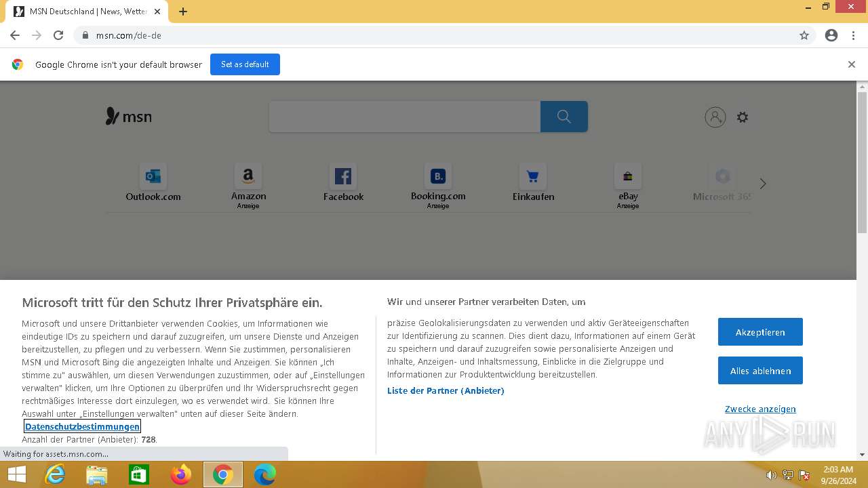The image size is (868, 488).
Task: Focus the MSN search box
Action: tap(405, 117)
